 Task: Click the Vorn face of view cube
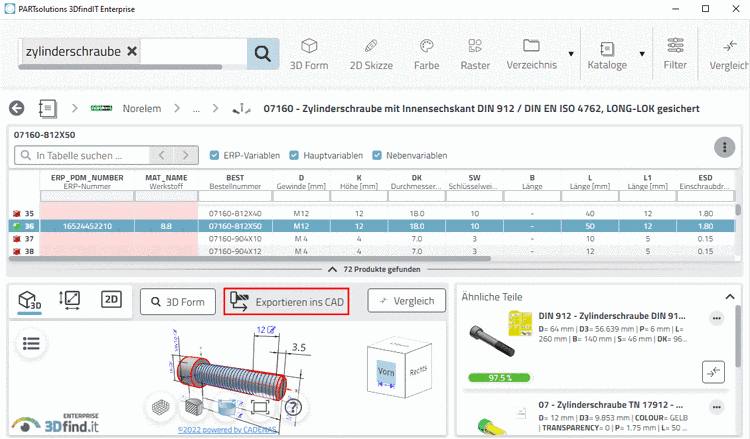(386, 372)
